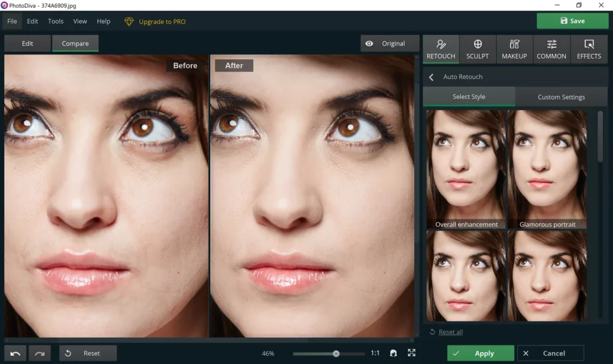
Task: Choose the Glamorous portrait style
Action: coord(547,169)
